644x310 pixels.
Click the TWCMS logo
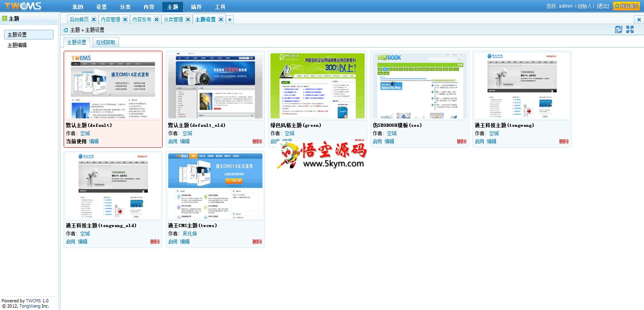click(23, 6)
